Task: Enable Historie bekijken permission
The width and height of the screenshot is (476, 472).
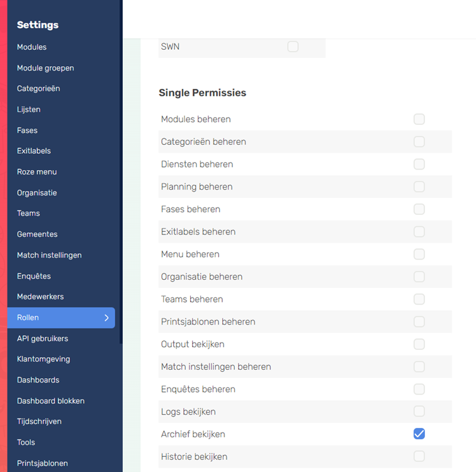Action: point(419,456)
